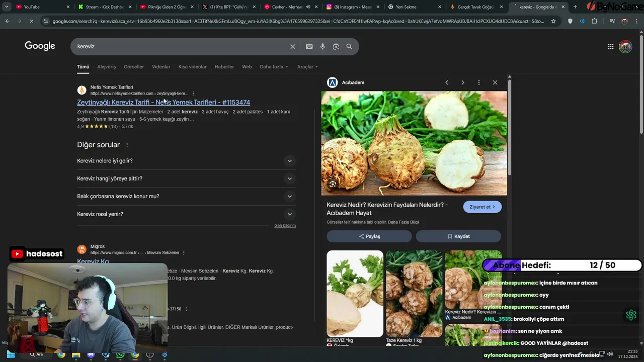
Task: Go back with browser back arrow
Action: pyautogui.click(x=7, y=21)
